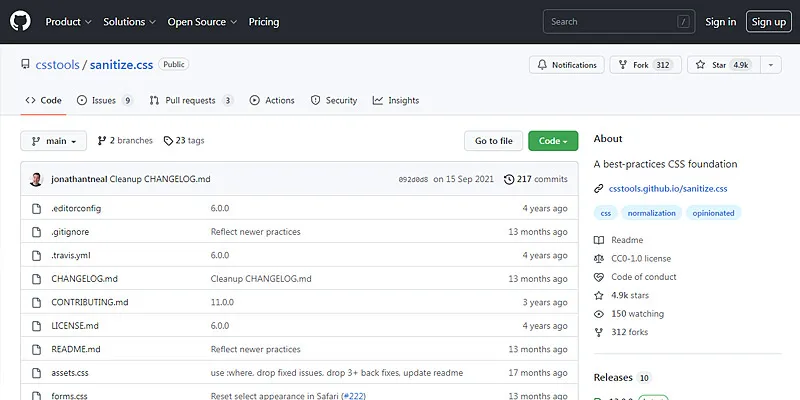This screenshot has width=800, height=400.
Task: Click the Go to file button
Action: point(493,141)
